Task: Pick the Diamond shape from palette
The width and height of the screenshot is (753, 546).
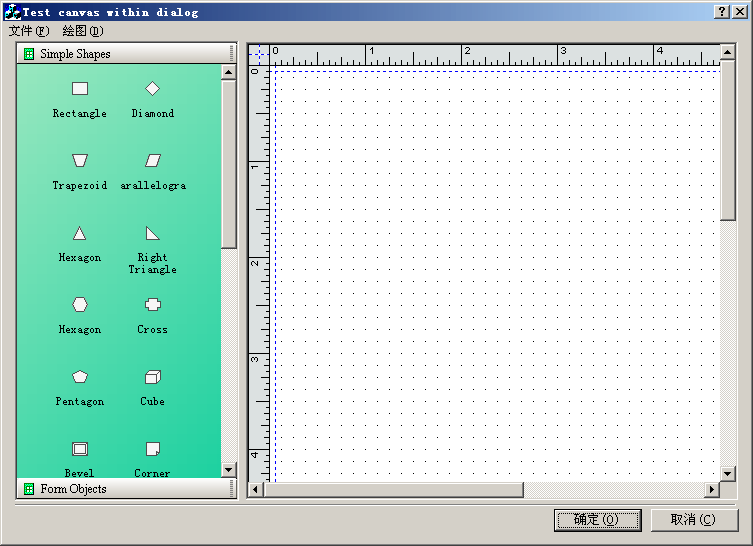Action: click(152, 89)
